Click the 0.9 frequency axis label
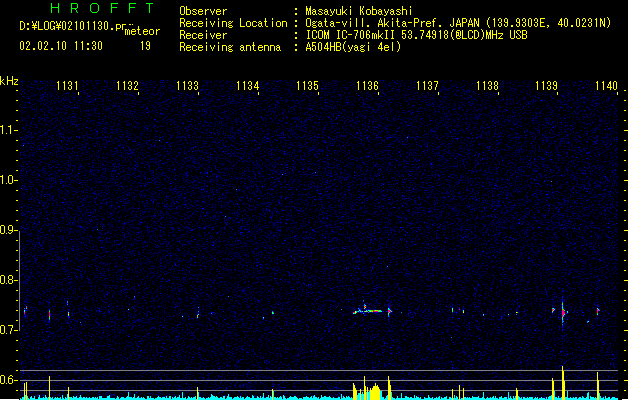The width and height of the screenshot is (629, 400). point(8,230)
